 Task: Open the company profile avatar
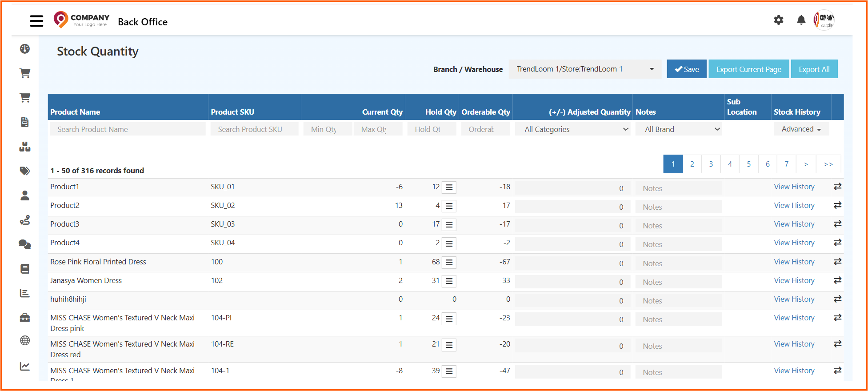click(824, 20)
